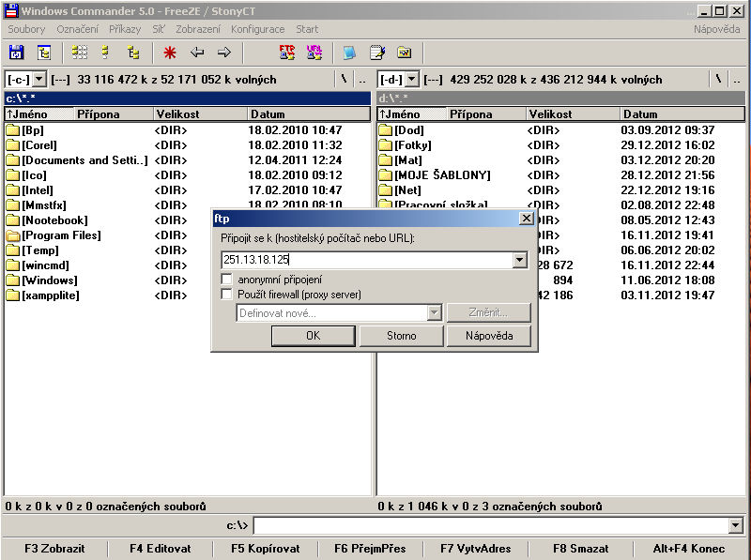The width and height of the screenshot is (751, 560).
Task: Launch the notepad with pen editor icon
Action: click(377, 53)
